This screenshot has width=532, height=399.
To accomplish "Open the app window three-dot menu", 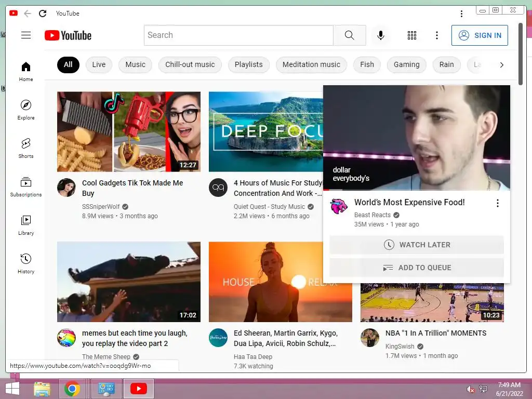I will 461,14.
